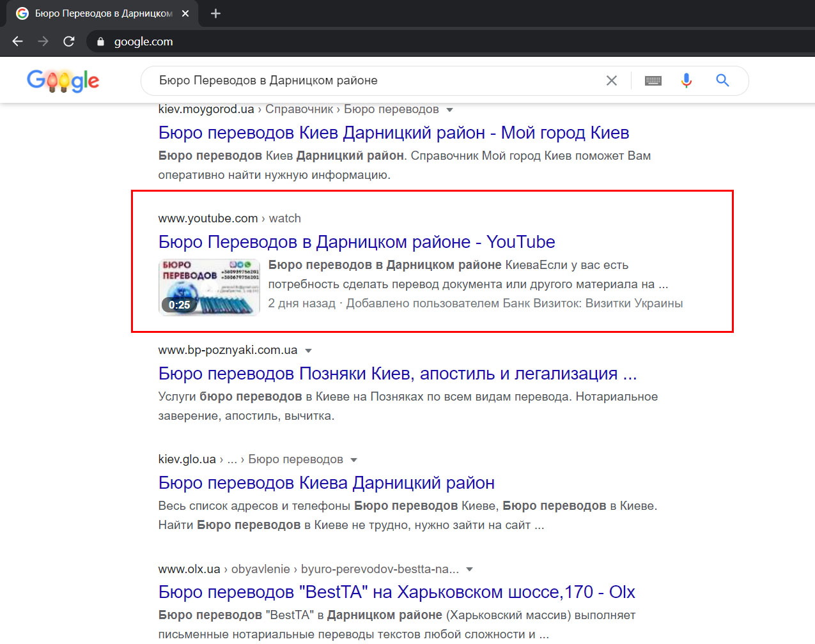This screenshot has height=644, width=815.
Task: Start voice search with microphone icon
Action: (x=686, y=80)
